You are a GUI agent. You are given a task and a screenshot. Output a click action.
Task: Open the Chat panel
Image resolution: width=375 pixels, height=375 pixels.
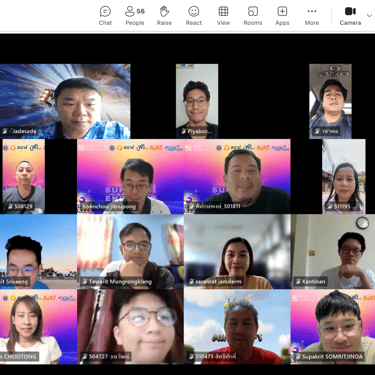click(105, 16)
